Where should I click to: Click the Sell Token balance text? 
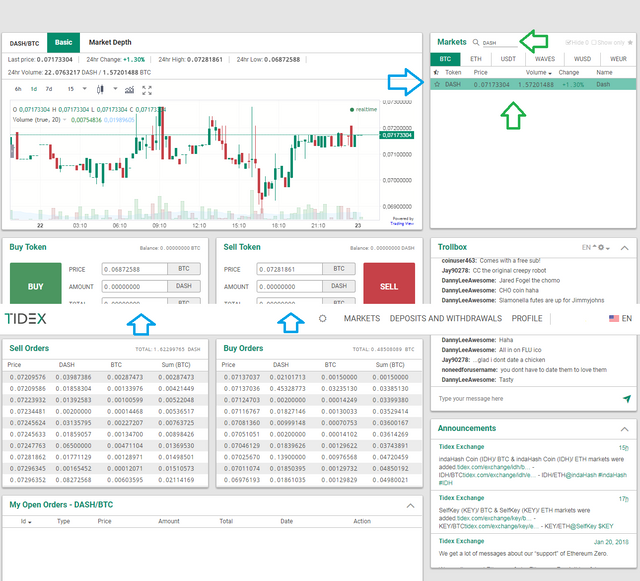point(382,248)
